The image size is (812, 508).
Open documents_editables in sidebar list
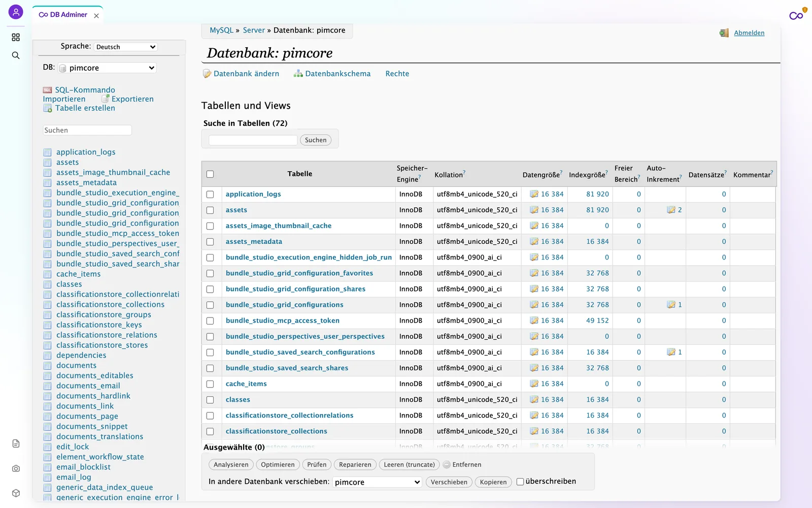tap(95, 375)
